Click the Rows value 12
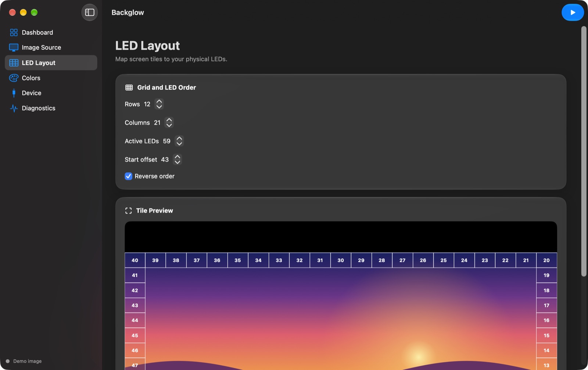 tap(147, 104)
